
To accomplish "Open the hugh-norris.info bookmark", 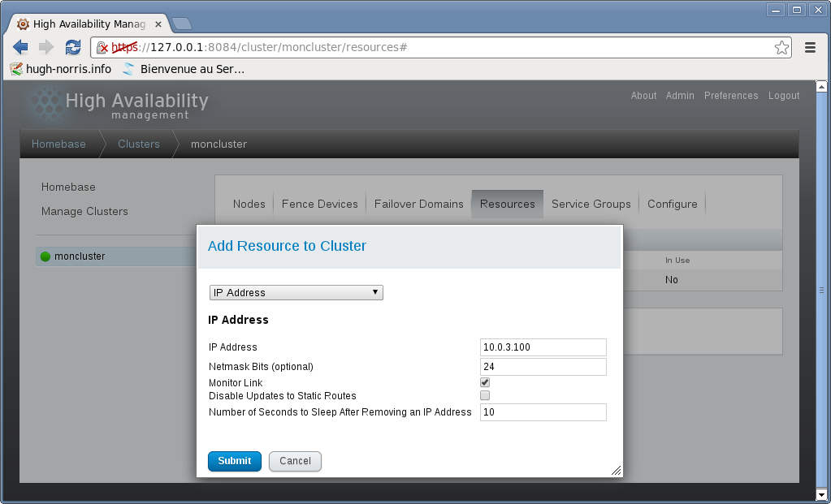I will [x=61, y=69].
